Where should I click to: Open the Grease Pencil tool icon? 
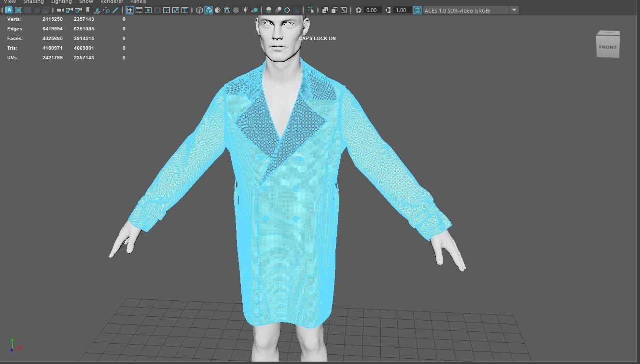click(x=115, y=10)
